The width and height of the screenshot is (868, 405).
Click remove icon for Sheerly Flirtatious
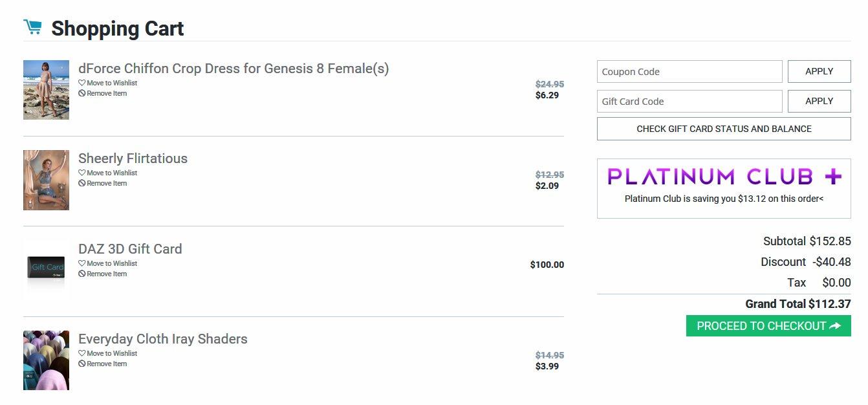(x=81, y=183)
